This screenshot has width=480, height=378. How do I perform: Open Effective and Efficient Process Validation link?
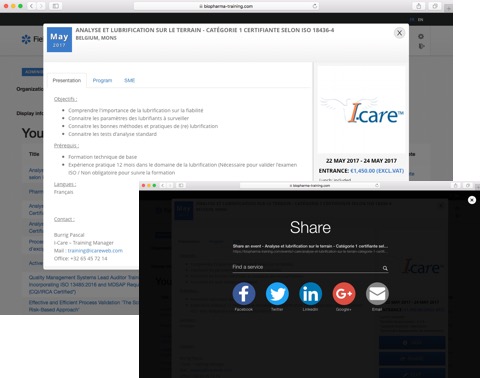pyautogui.click(x=83, y=306)
